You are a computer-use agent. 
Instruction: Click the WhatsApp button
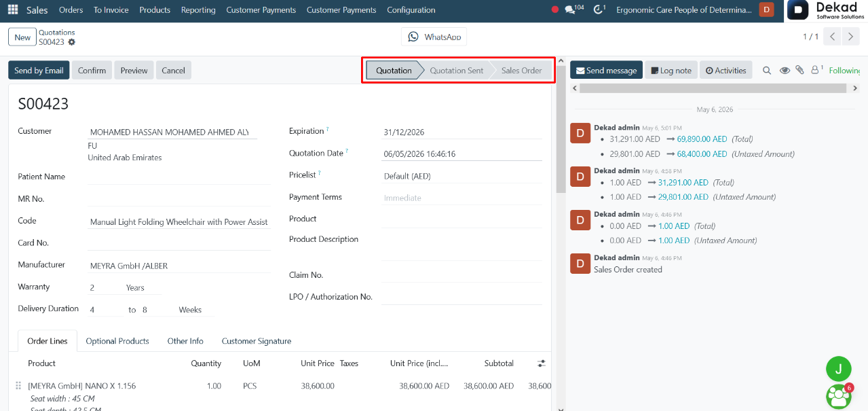pos(434,37)
